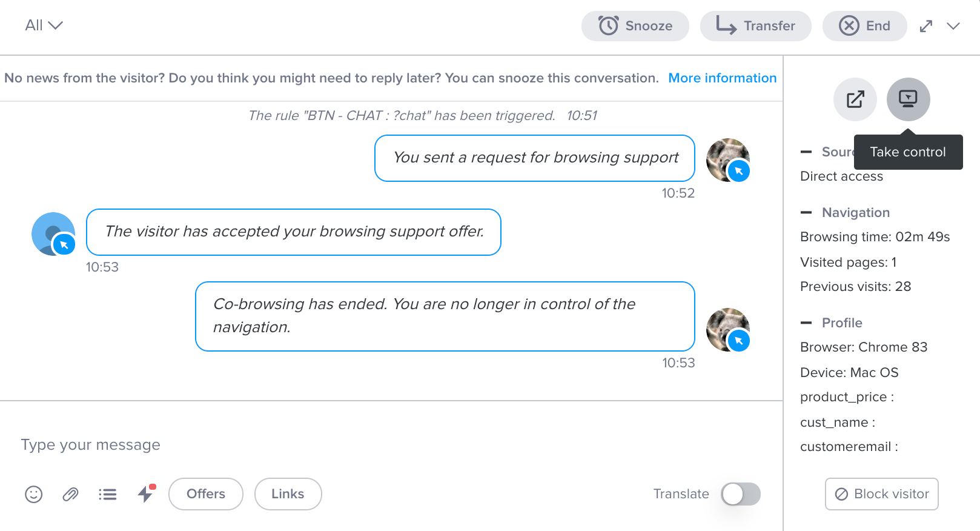
Task: Toggle the Translate switch
Action: pyautogui.click(x=741, y=494)
